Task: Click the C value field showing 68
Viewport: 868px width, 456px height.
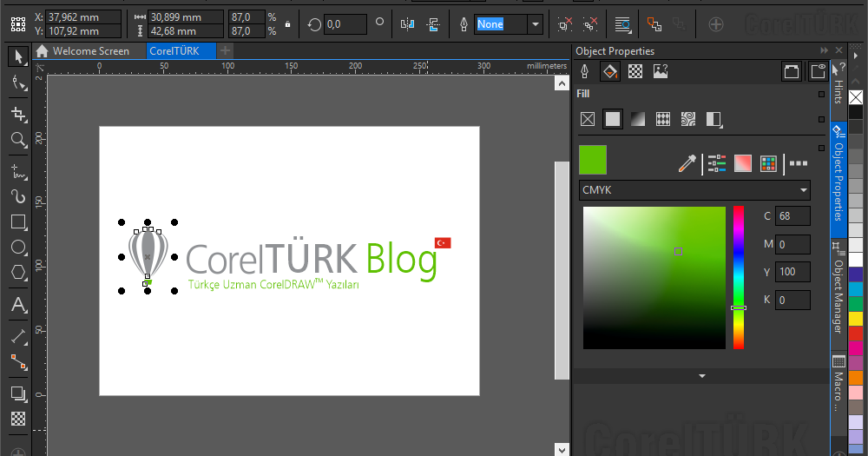Action: click(x=792, y=216)
